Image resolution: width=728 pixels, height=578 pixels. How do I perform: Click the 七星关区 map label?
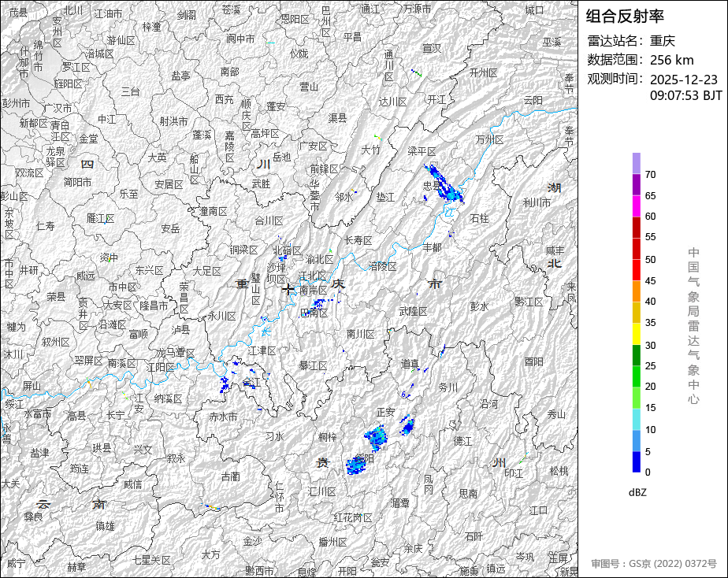coord(152,561)
